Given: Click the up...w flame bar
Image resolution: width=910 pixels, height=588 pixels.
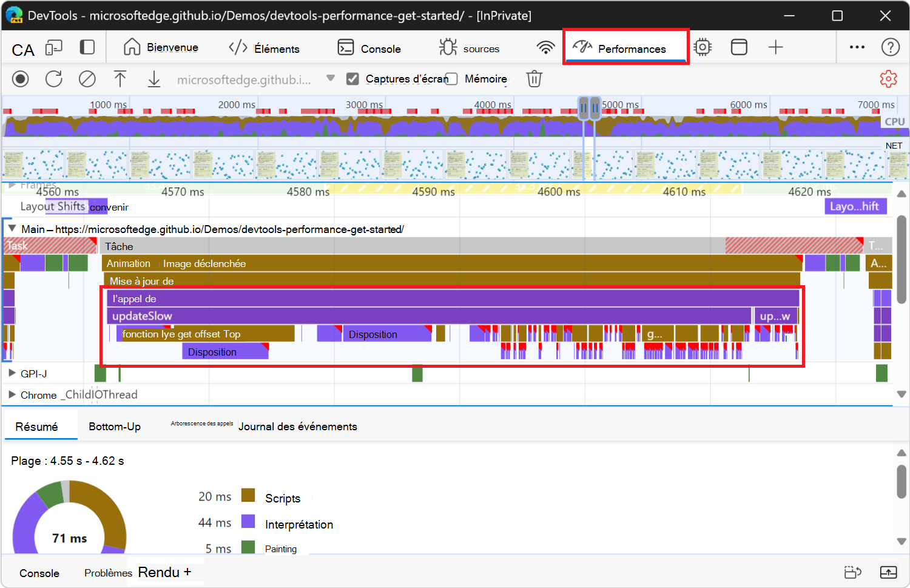Looking at the screenshot, I should coord(775,316).
